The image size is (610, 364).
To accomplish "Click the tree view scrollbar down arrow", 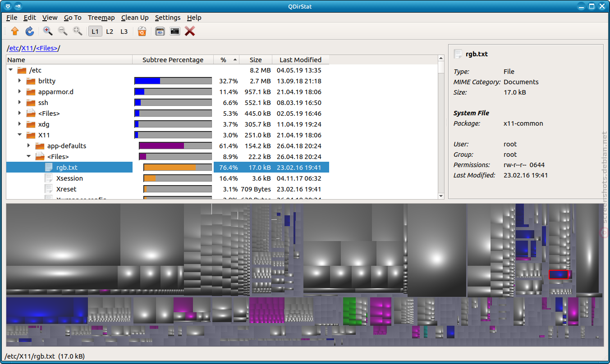I will (441, 196).
